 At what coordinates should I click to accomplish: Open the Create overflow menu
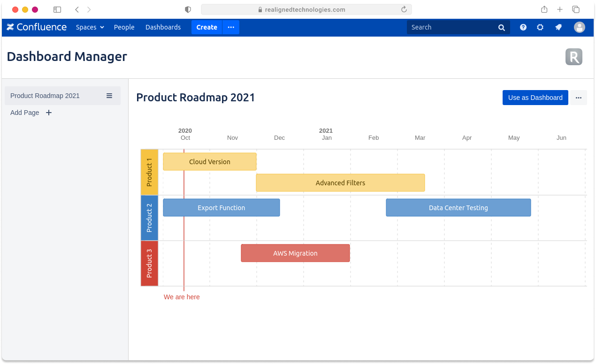point(231,27)
